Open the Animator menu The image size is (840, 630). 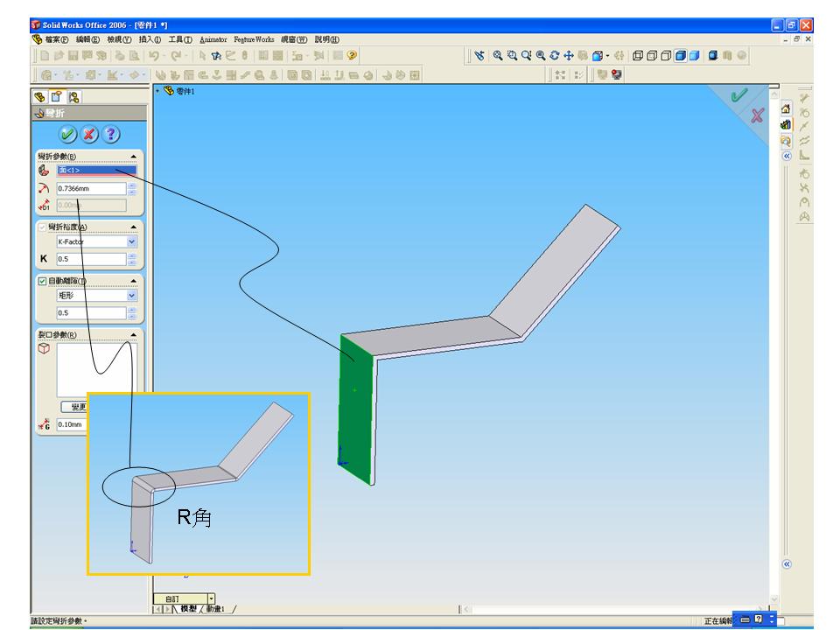[x=213, y=39]
